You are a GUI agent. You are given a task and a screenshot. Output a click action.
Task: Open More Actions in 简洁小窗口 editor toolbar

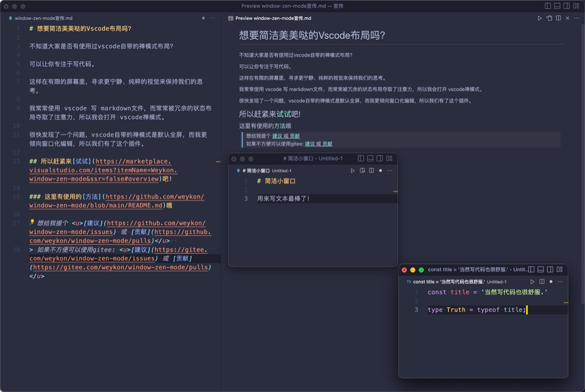pyautogui.click(x=390, y=171)
